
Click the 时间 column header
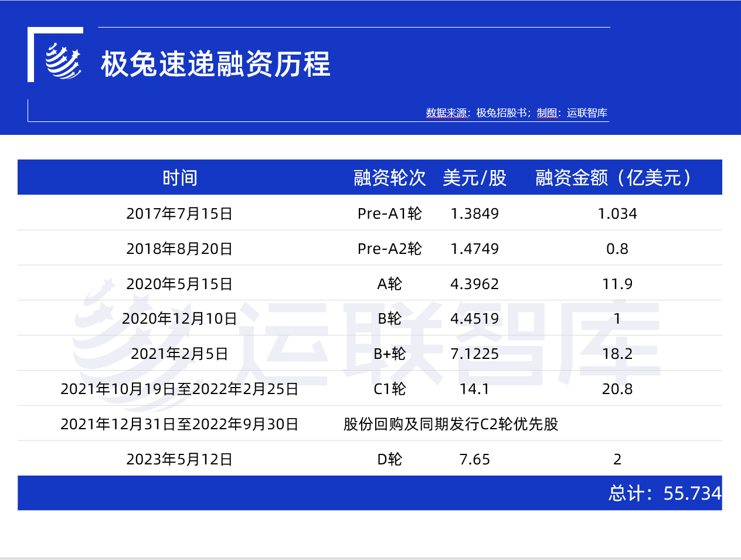[180, 178]
